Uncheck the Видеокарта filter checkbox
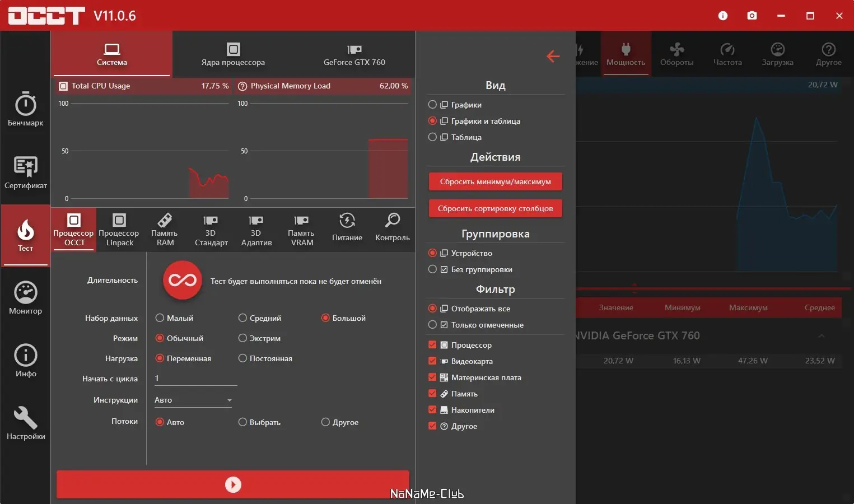Screen dimensions: 854x504 (x=432, y=361)
